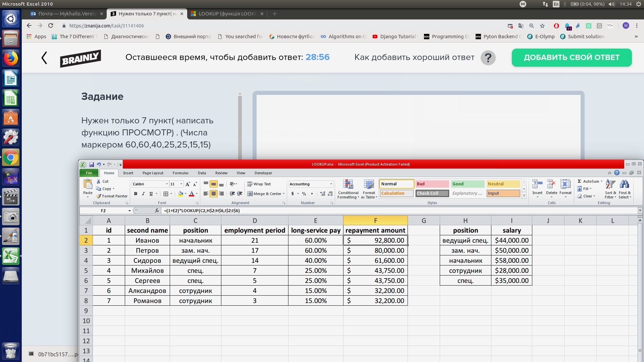644x362 pixels.
Task: Click the insert function fx icon
Action: [157, 210]
